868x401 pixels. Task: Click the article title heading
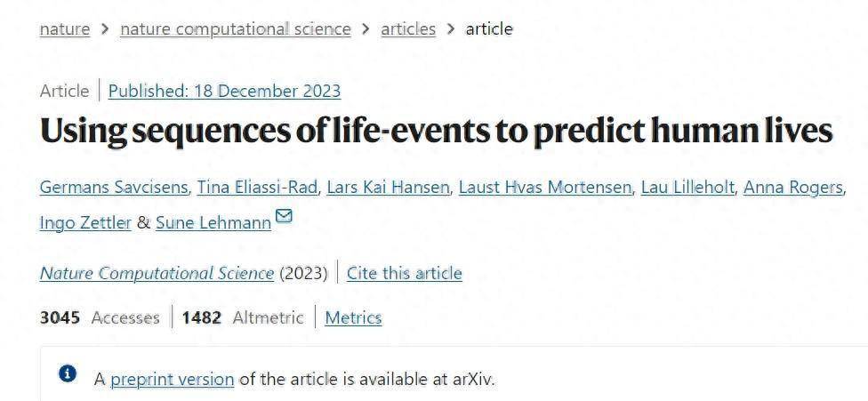pyautogui.click(x=436, y=132)
